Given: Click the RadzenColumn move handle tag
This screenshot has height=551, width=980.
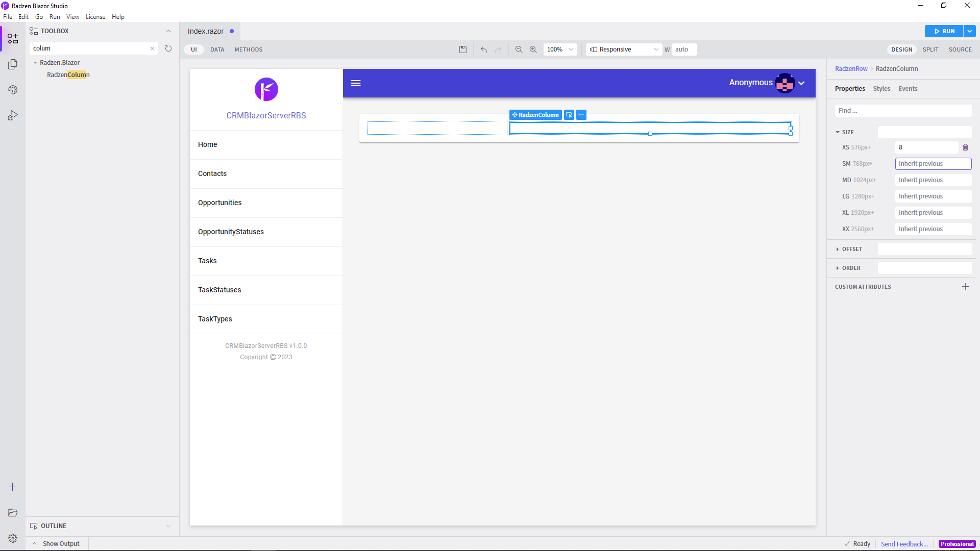Looking at the screenshot, I should [535, 115].
